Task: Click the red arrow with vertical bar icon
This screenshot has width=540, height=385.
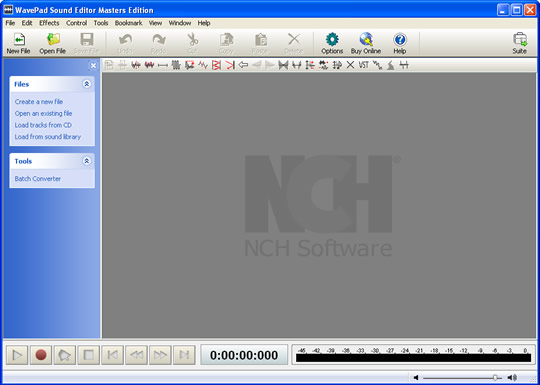Action: coord(230,65)
